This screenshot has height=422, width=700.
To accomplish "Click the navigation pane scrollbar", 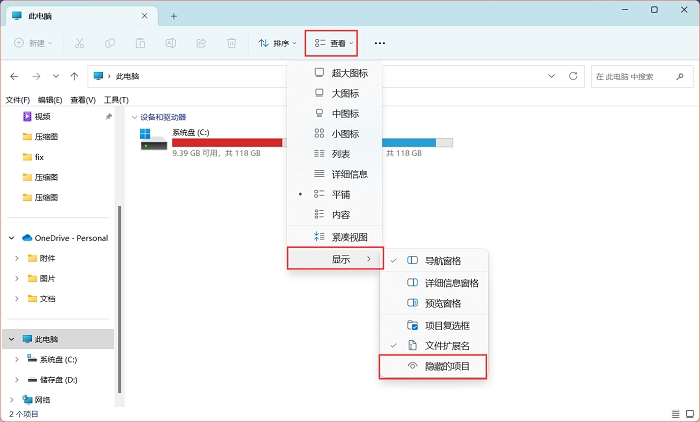I will [119, 299].
